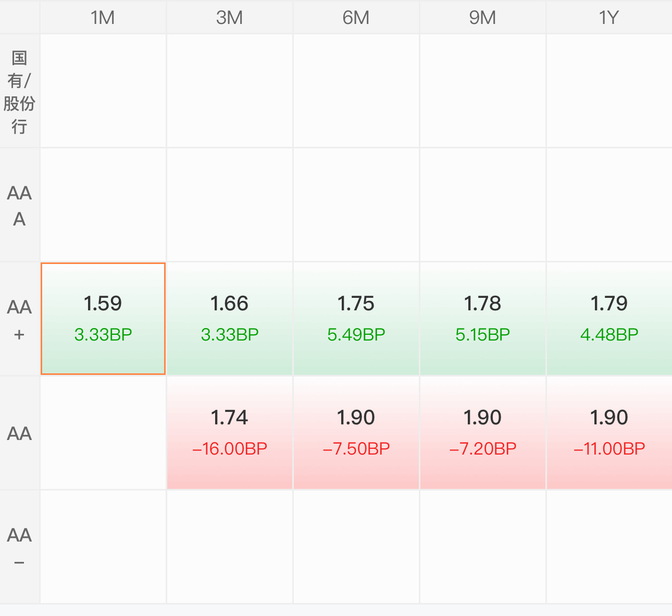Select the AA- row label
The image size is (672, 616).
(x=19, y=547)
